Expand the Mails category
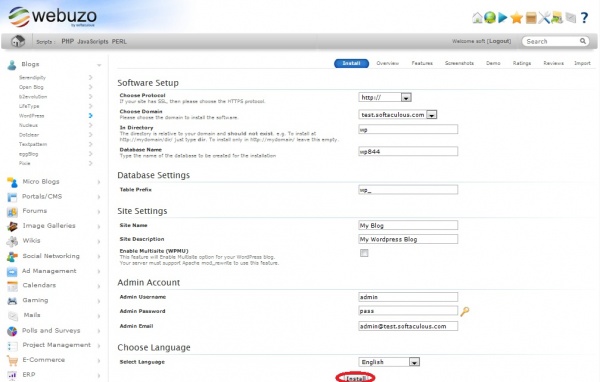 (99, 316)
